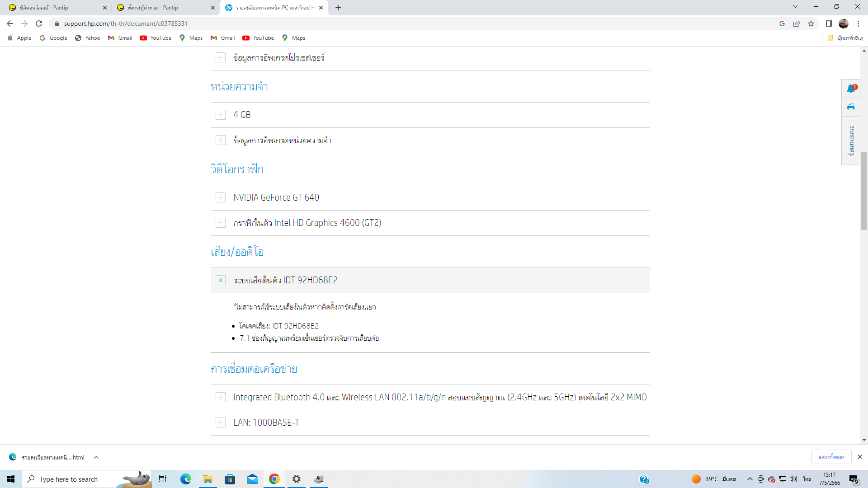The image size is (868, 488).
Task: Go back to the previous page
Action: coord(10,23)
